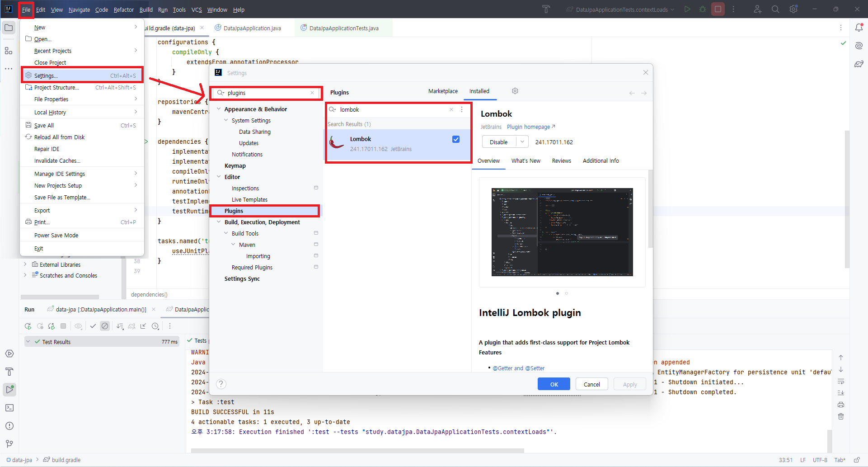Open the Gradle elephant tool window icon

point(859,64)
